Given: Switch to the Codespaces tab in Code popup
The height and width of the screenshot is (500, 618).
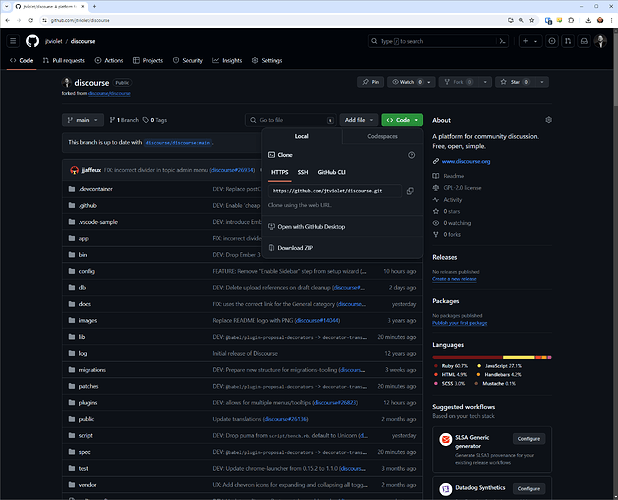Looking at the screenshot, I should pyautogui.click(x=382, y=136).
